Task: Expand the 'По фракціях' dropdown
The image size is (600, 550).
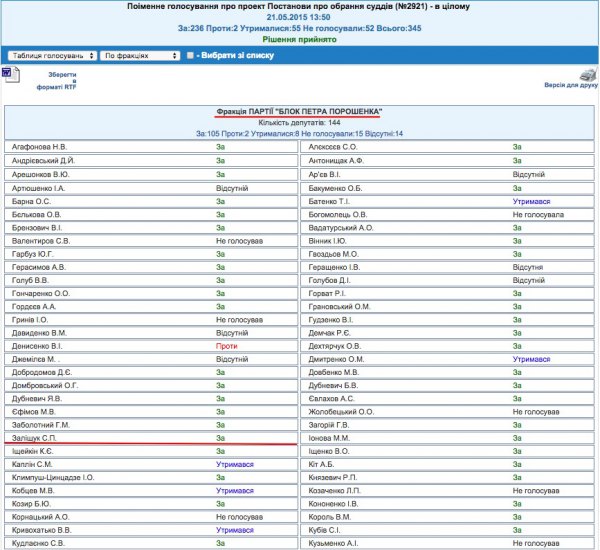Action: click(x=140, y=55)
